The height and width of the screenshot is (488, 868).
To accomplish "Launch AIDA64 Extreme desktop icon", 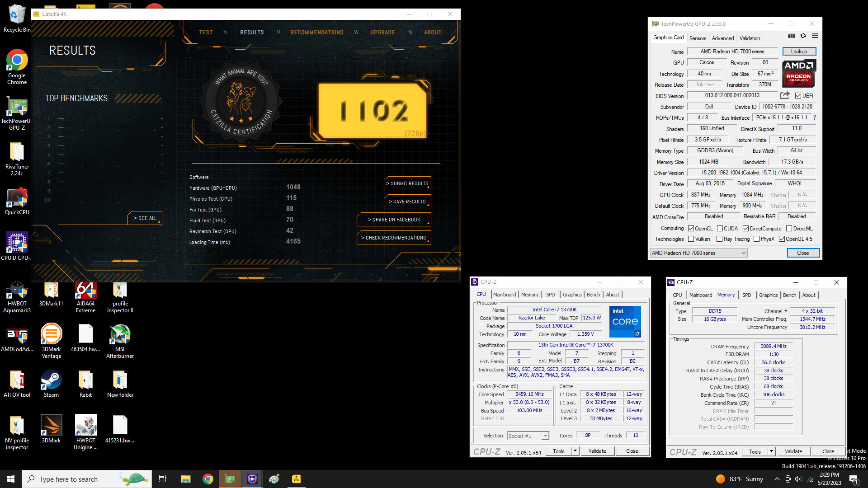I will click(85, 297).
